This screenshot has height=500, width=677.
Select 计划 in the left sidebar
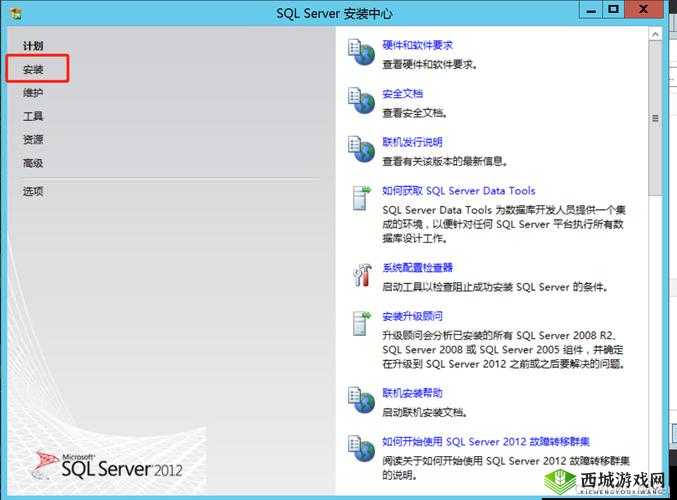[33, 46]
